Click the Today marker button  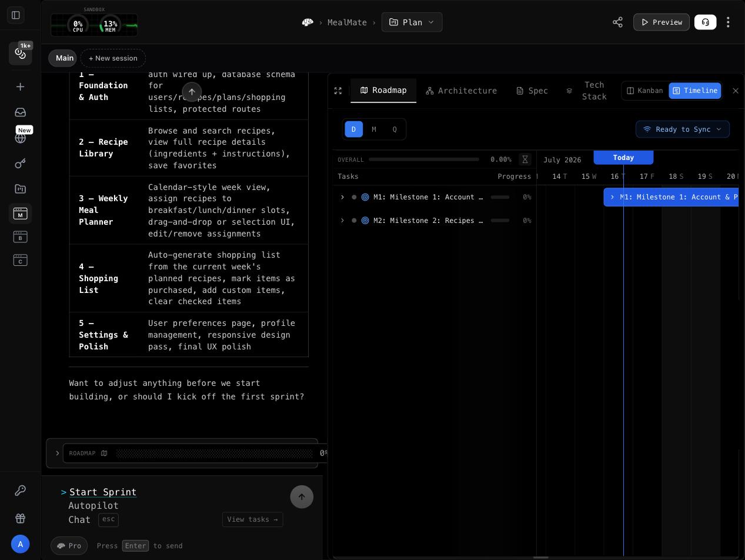pos(623,158)
